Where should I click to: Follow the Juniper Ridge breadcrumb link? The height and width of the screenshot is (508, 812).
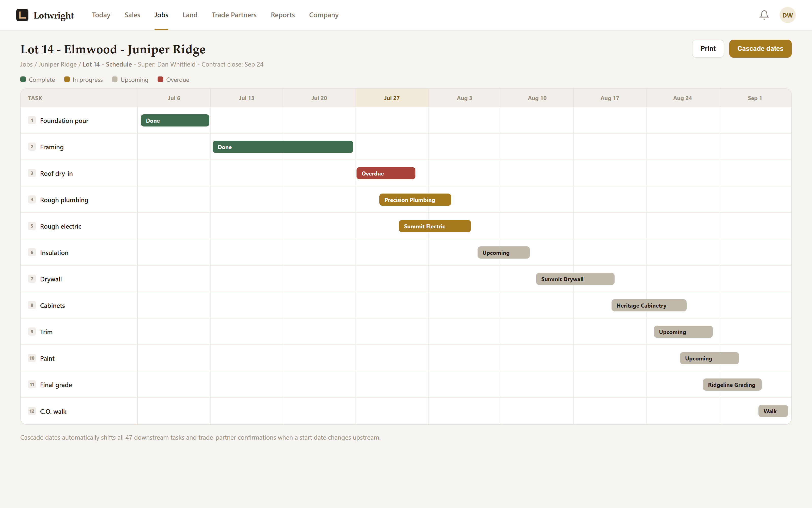point(58,64)
